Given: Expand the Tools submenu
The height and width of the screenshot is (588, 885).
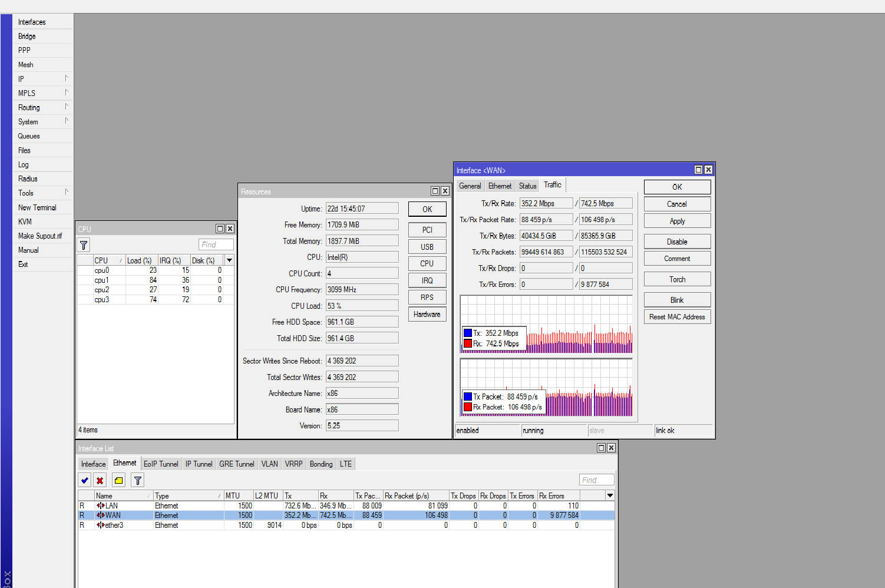Looking at the screenshot, I should pos(67,192).
